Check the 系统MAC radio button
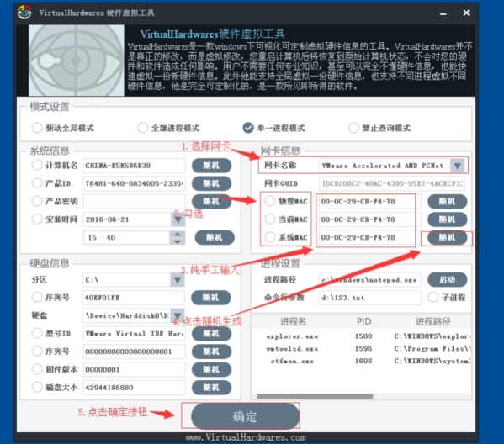The height and width of the screenshot is (444, 504). click(x=270, y=237)
